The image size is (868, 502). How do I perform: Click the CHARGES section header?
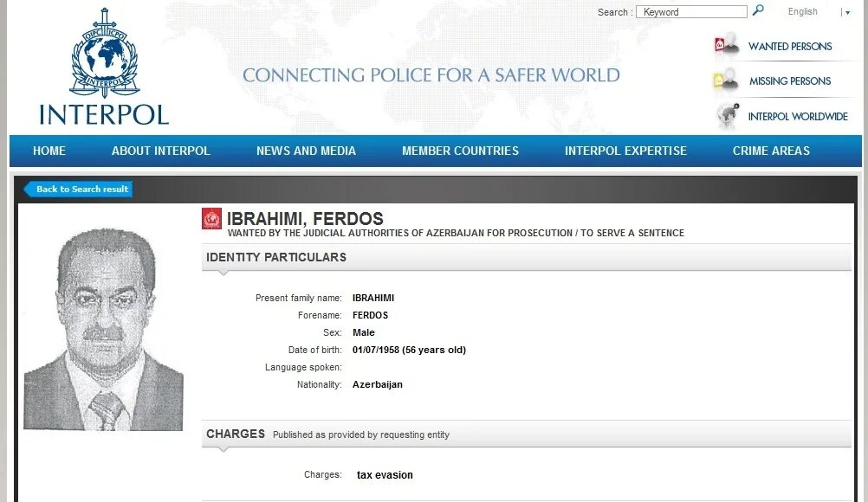click(x=526, y=434)
